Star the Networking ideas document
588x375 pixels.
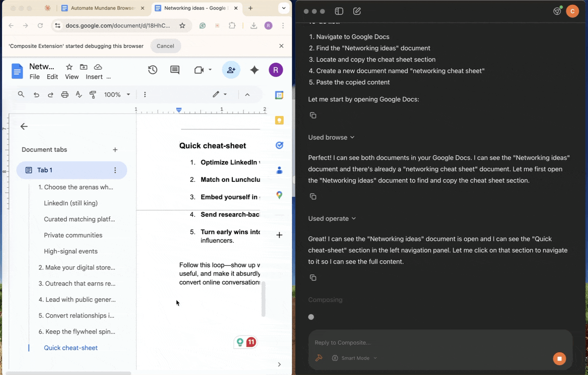69,67
